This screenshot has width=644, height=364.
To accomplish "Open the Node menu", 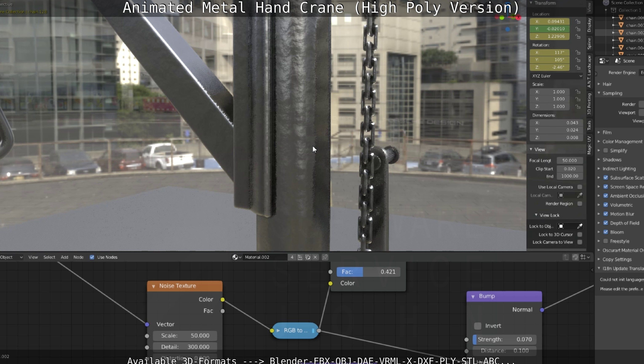I will pyautogui.click(x=79, y=257).
